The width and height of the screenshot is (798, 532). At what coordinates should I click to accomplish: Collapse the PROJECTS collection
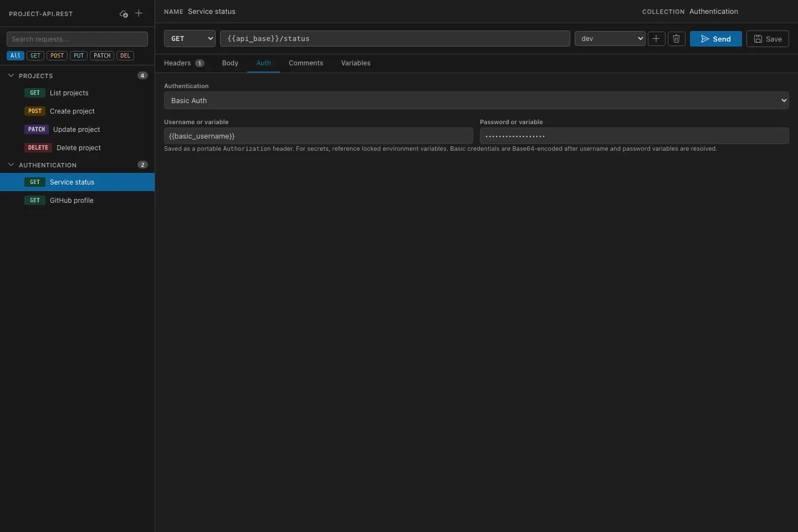[11, 75]
